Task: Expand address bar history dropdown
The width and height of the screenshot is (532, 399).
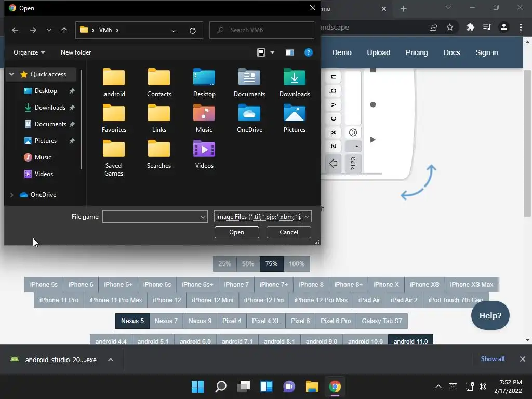Action: pos(174,31)
